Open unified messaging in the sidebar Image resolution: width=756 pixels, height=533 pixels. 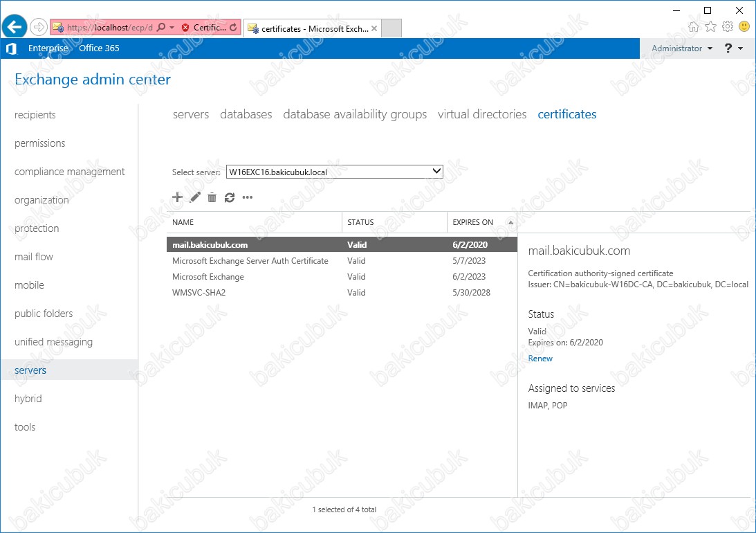click(53, 342)
